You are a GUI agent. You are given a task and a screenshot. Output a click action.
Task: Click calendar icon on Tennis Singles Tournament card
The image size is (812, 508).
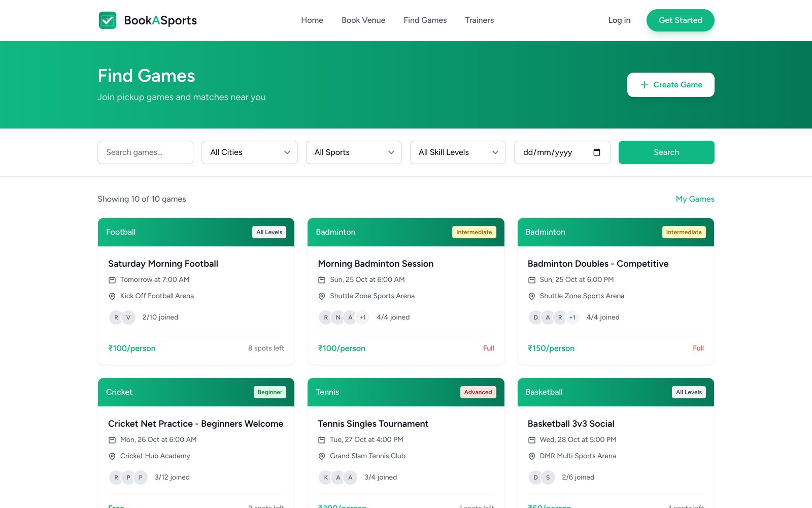322,440
